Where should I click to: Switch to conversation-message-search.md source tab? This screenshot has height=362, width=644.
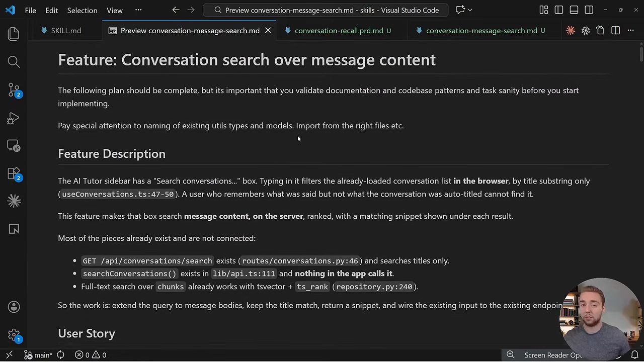click(x=481, y=31)
